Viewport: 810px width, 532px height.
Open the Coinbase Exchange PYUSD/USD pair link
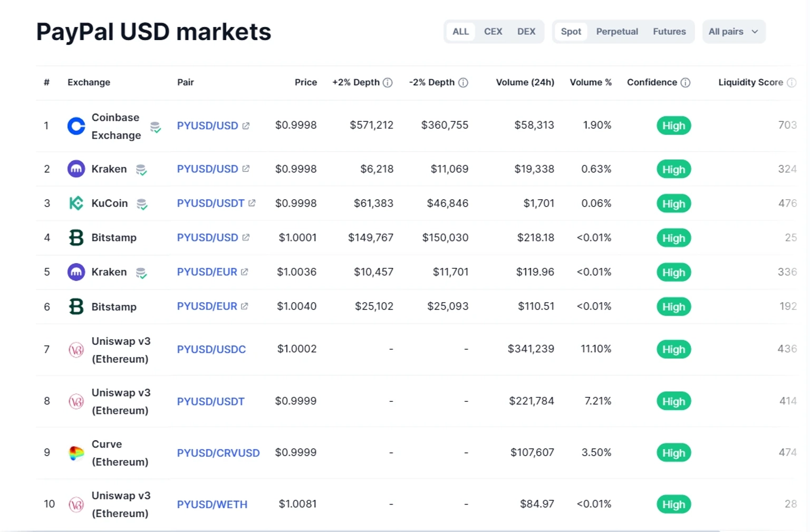click(207, 125)
